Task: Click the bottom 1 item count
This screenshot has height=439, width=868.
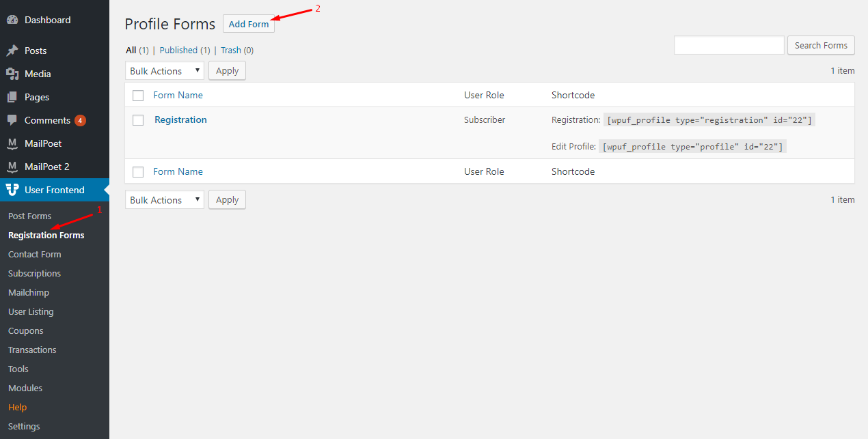Action: pos(843,199)
